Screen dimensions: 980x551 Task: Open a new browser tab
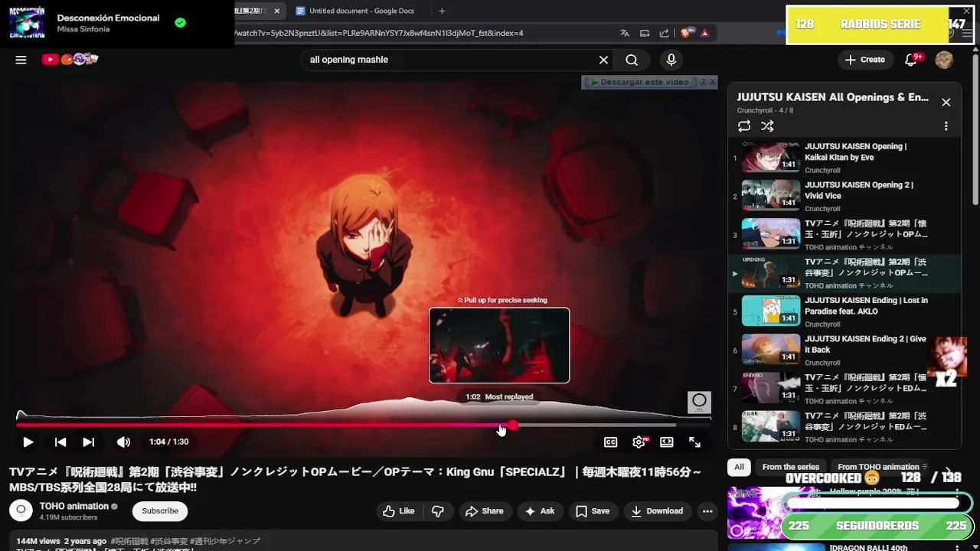(x=442, y=11)
